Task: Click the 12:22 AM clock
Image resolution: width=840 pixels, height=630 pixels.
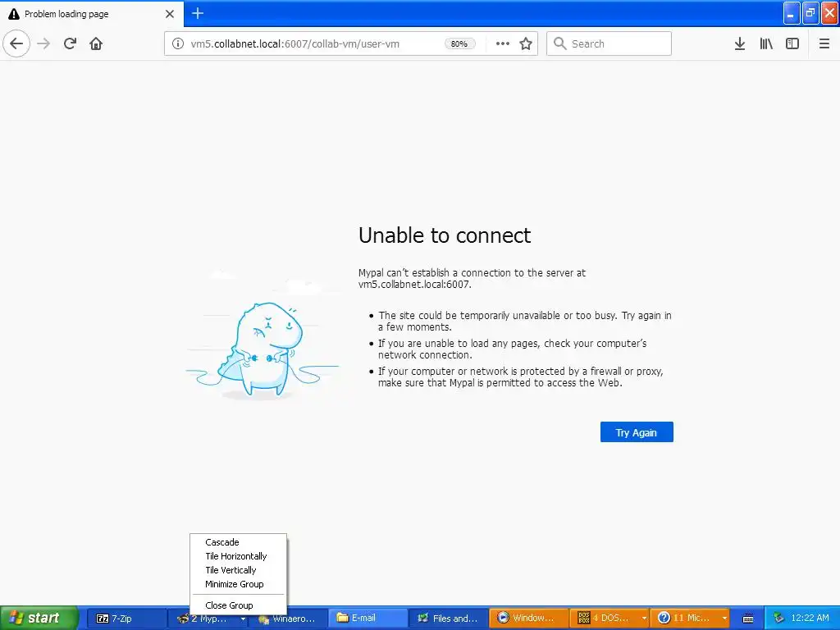Action: coord(810,619)
